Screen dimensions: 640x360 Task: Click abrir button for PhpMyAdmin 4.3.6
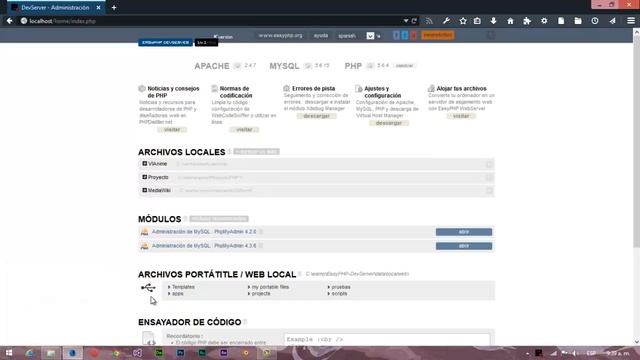464,246
